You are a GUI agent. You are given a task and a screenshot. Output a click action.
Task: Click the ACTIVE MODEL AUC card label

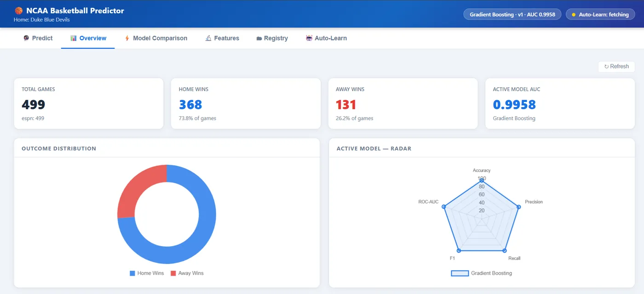point(517,90)
